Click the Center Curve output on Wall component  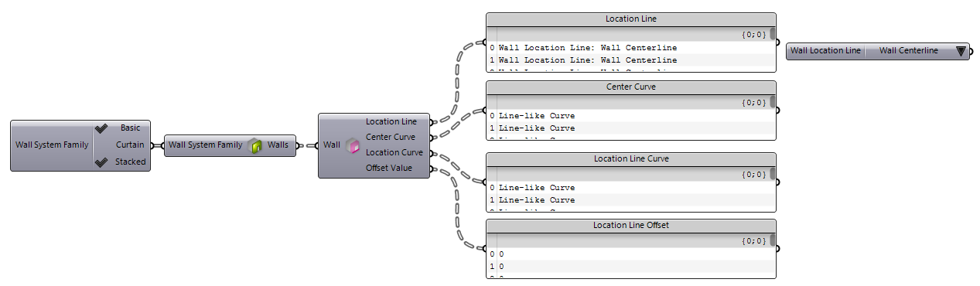pos(391,137)
